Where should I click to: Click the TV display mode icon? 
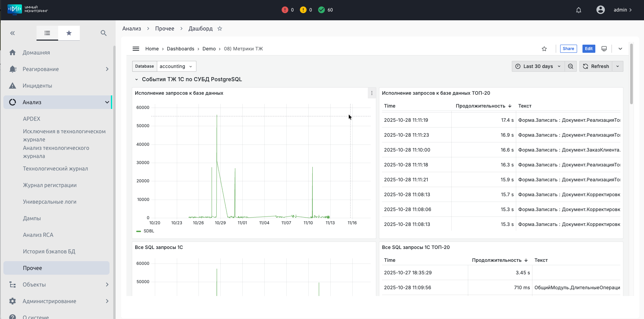604,49
